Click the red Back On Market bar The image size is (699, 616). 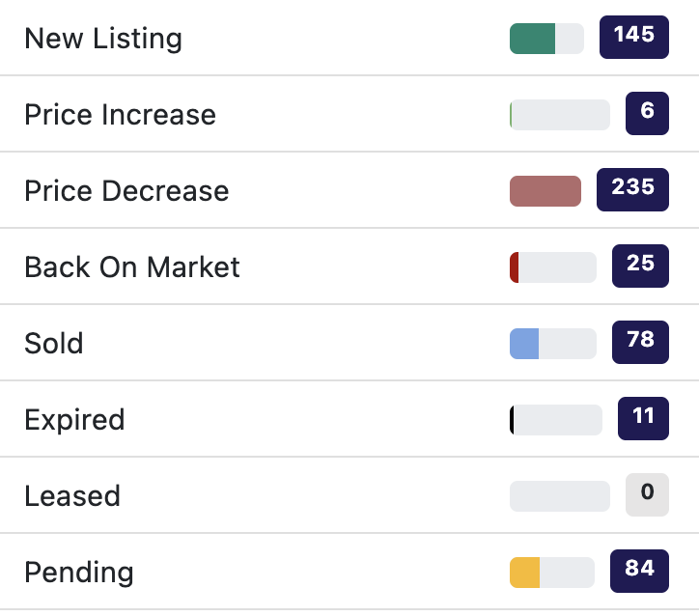coord(552,267)
